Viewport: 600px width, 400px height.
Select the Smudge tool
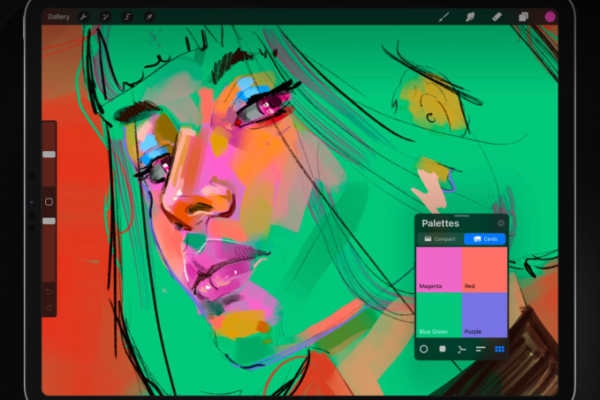coord(470,17)
